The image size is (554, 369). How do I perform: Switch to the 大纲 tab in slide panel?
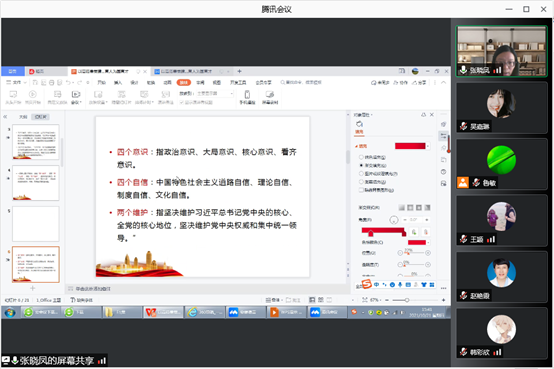(x=23, y=117)
